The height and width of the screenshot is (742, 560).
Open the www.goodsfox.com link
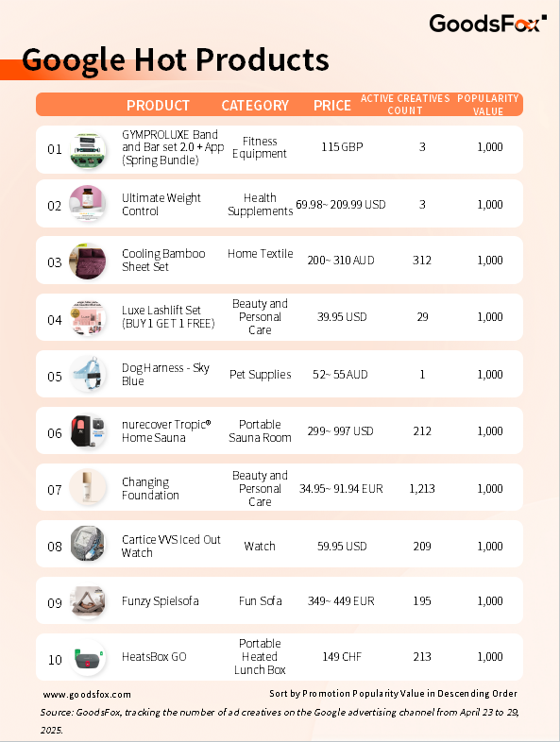click(x=87, y=694)
